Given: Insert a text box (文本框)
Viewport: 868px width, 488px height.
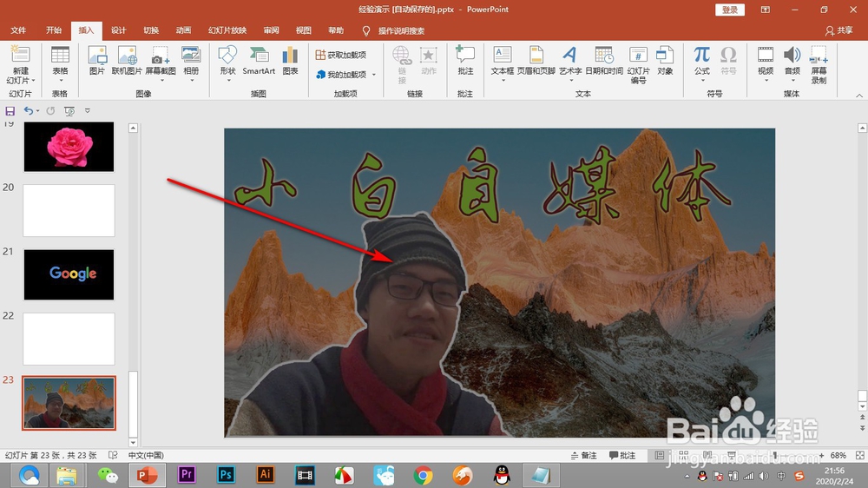Looking at the screenshot, I should pos(502,63).
